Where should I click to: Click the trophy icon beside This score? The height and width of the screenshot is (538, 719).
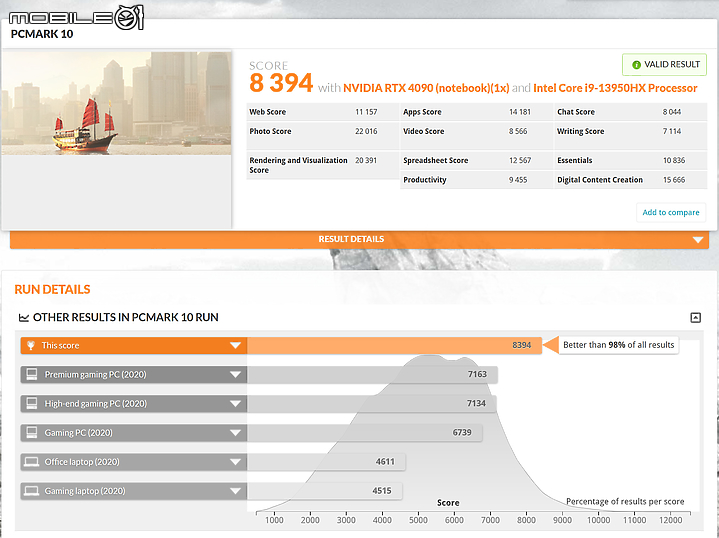tap(31, 345)
